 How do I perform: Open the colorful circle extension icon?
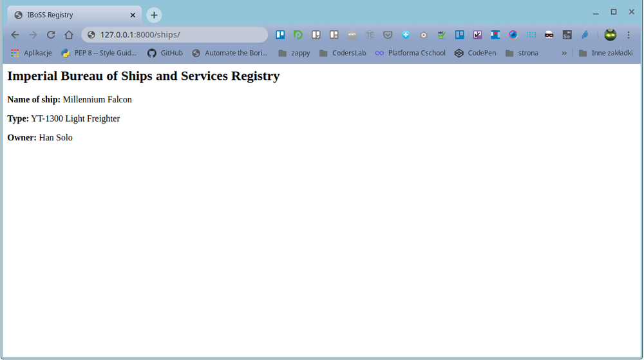(513, 35)
